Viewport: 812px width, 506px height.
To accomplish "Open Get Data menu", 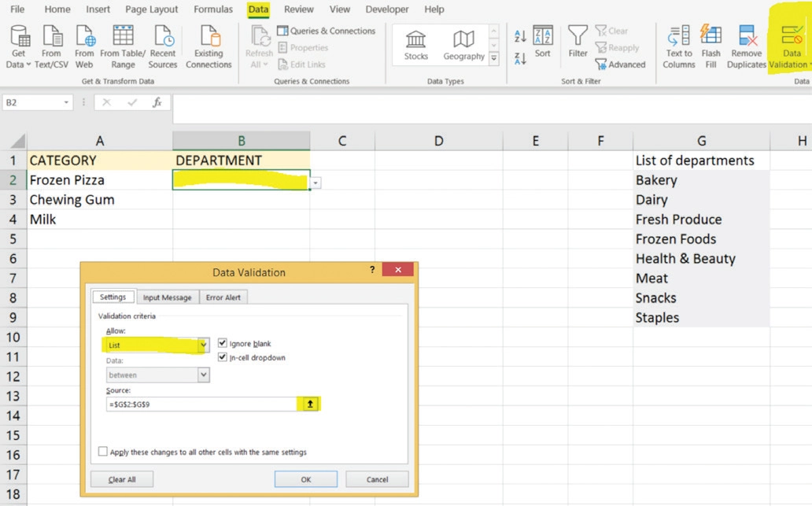I will [18, 47].
